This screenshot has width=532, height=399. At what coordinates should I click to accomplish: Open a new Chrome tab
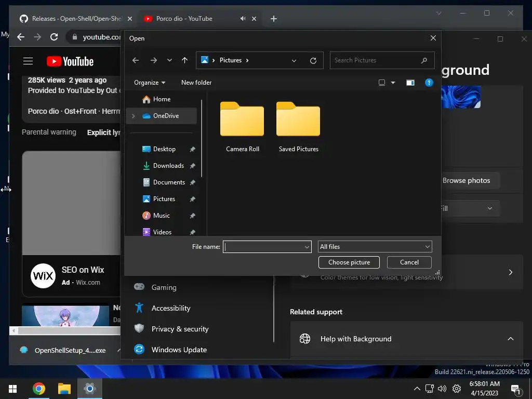coord(273,19)
